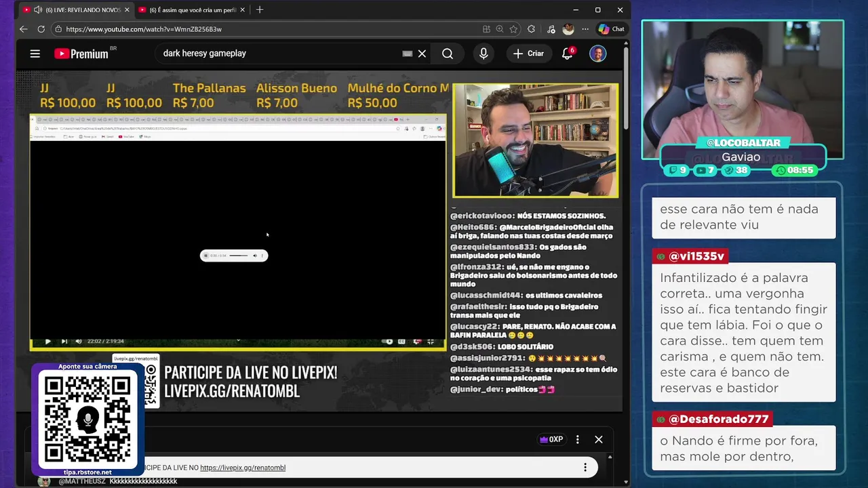Open the chat panel more options menu
The image size is (868, 488).
(578, 439)
